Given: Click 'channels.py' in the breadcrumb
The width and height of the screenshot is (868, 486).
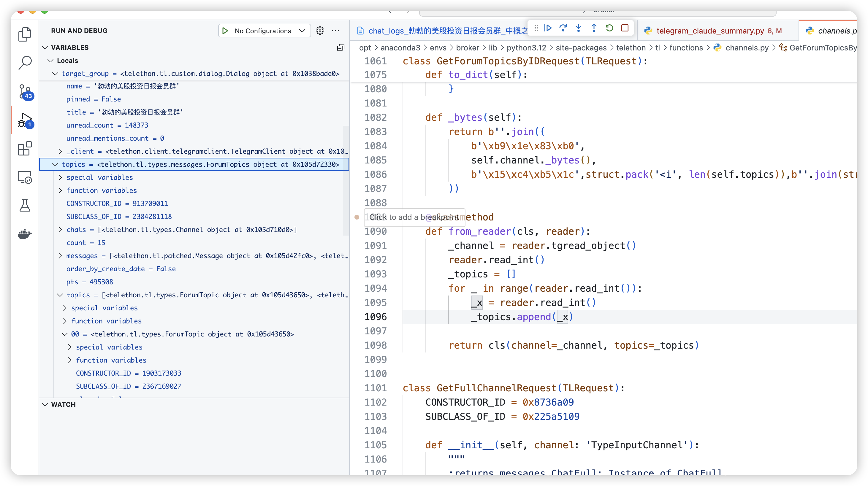Looking at the screenshot, I should [x=747, y=48].
